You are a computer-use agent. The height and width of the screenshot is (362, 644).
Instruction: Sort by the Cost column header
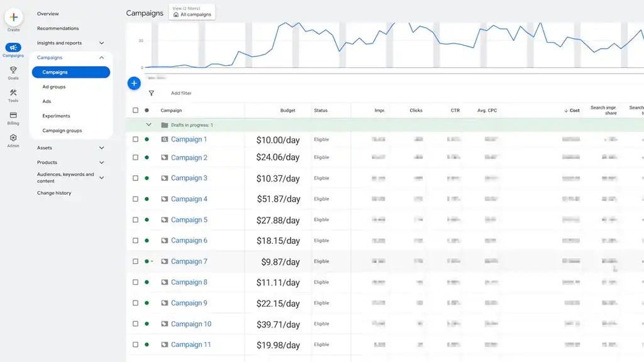[x=572, y=111]
